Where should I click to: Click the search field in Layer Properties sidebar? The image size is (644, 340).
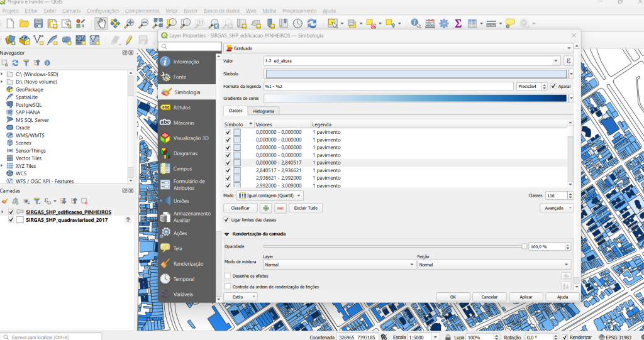[x=190, y=47]
